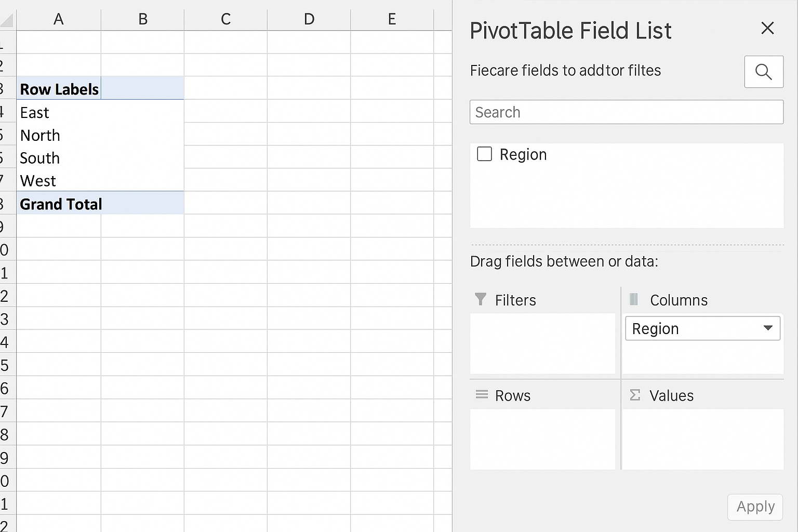
Task: Select column B header
Action: 143,19
